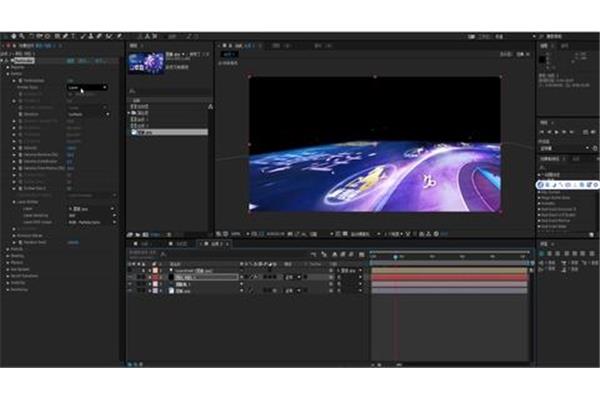Step to previous frame in Preview panel
The width and height of the screenshot is (600, 400).
pos(549,132)
